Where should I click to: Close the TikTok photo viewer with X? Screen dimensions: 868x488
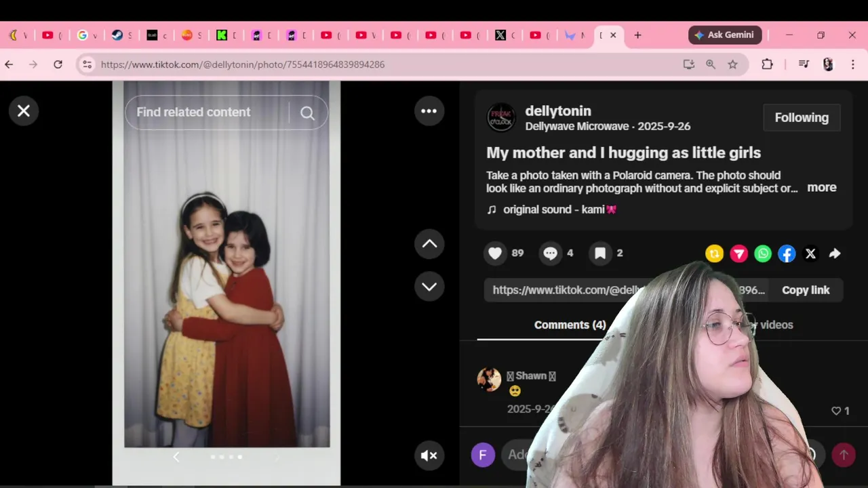pos(24,110)
